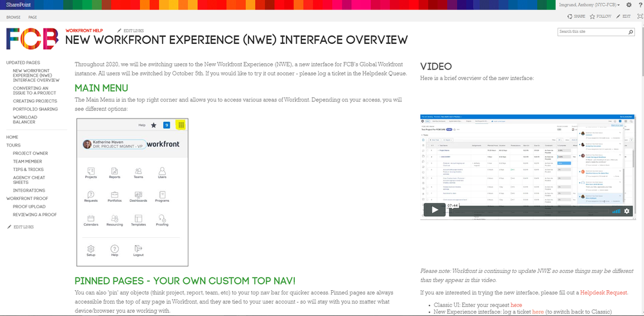Expand the Imgrund, Anthony user menu

591,5
